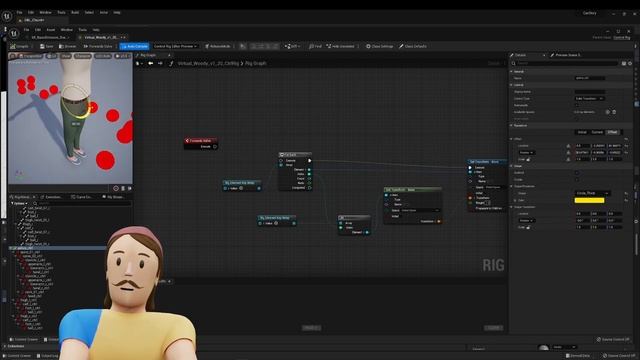The image size is (640, 360).
Task: Click the Rig Graph breadcrumb
Action: point(256,64)
